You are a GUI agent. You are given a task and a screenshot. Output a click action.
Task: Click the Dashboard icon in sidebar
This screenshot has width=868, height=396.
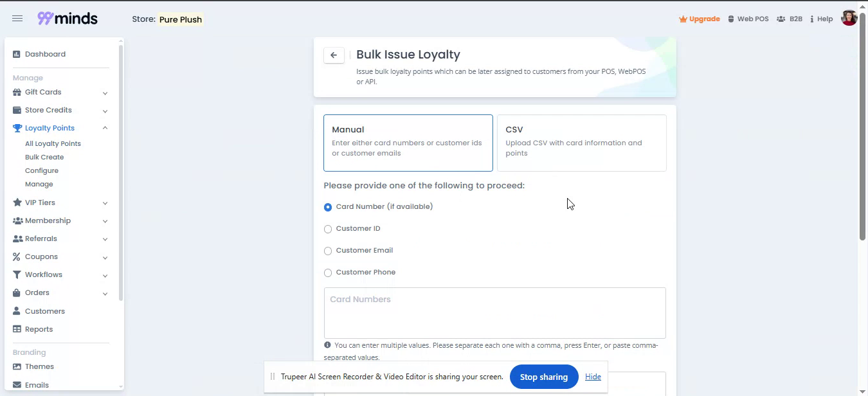pyautogui.click(x=17, y=55)
